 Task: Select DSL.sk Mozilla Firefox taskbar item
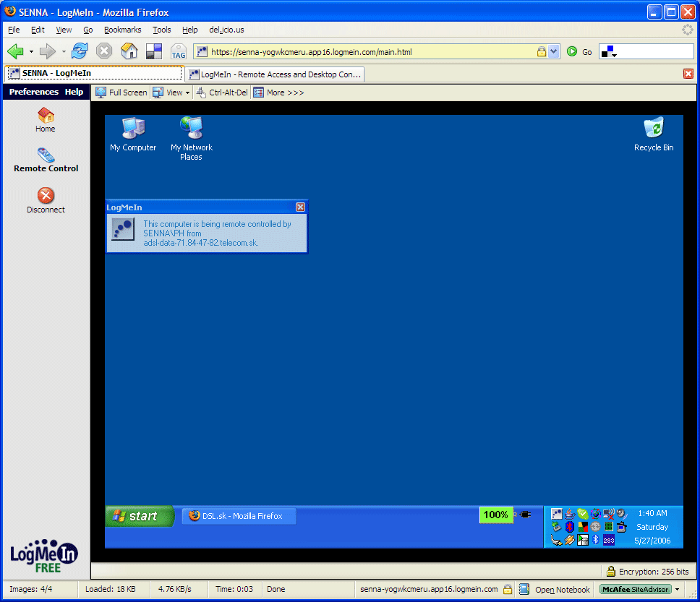pos(239,516)
